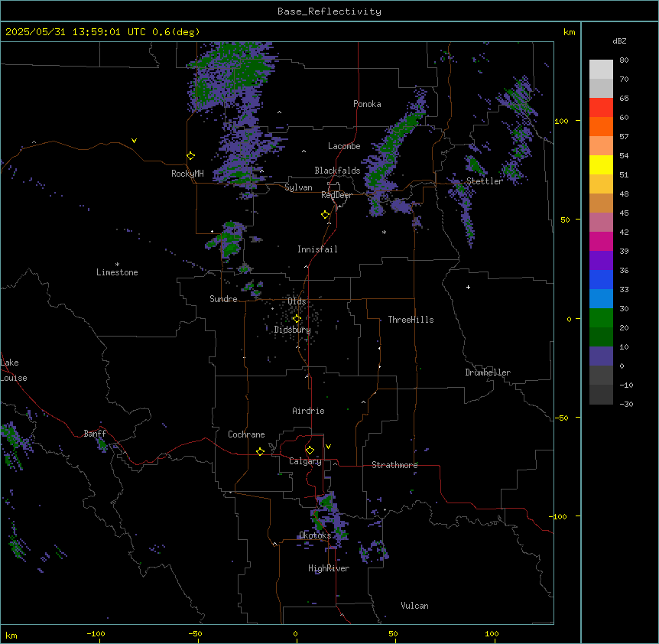Click the Sundre label
The width and height of the screenshot is (659, 644).
(x=223, y=299)
